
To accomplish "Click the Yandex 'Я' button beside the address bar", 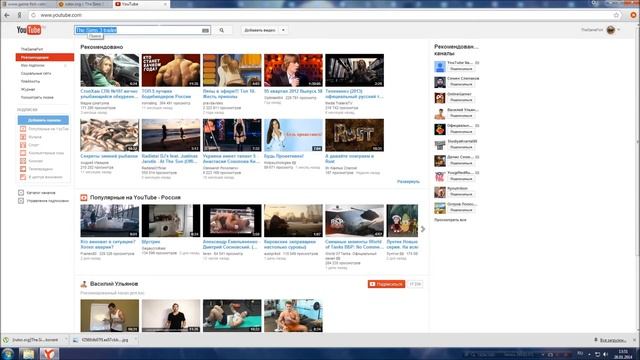I will point(19,15).
